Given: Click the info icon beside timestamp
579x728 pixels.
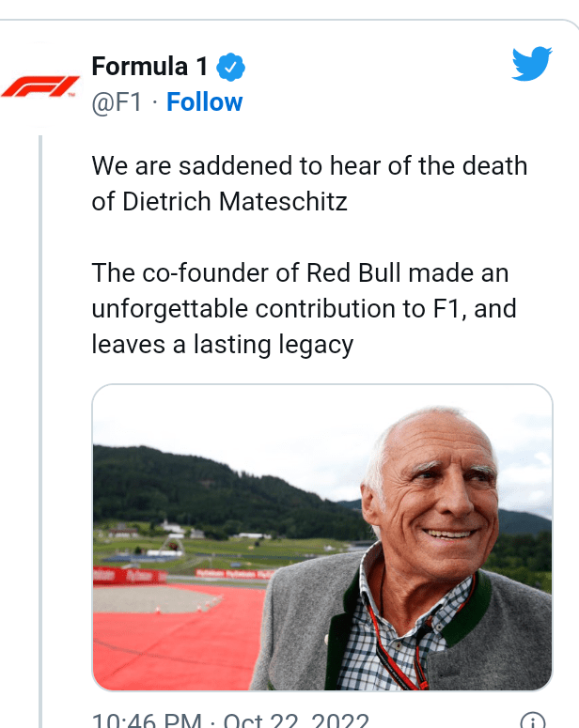Looking at the screenshot, I should pyautogui.click(x=533, y=721).
